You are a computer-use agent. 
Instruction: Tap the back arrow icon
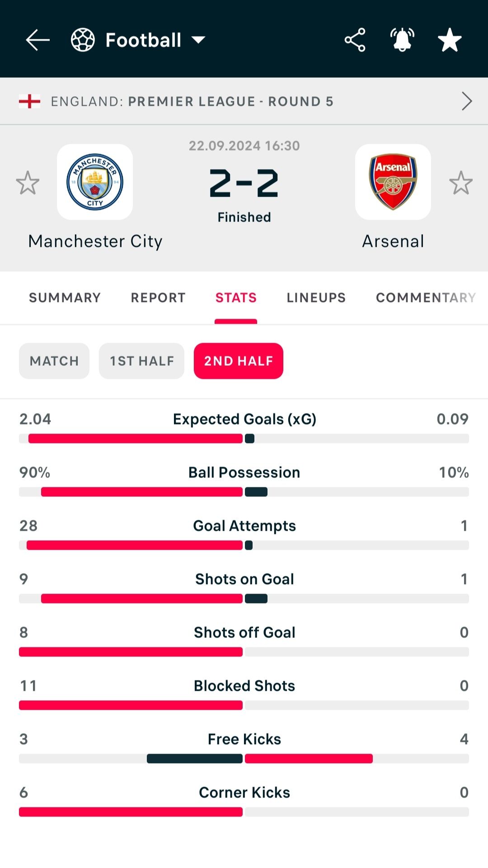pyautogui.click(x=38, y=40)
